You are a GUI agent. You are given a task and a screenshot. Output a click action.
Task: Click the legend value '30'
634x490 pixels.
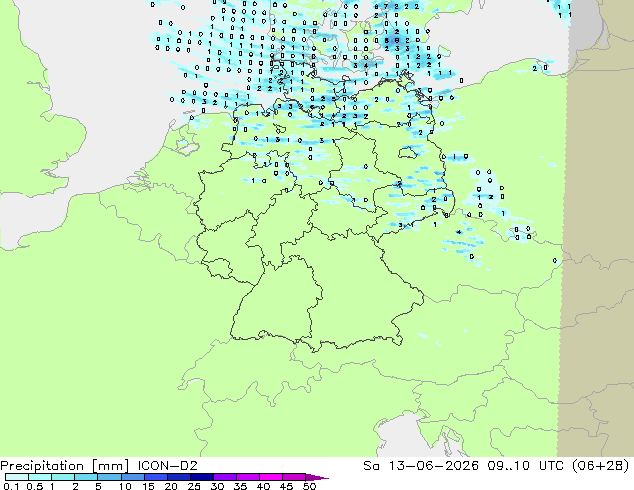[x=217, y=486]
